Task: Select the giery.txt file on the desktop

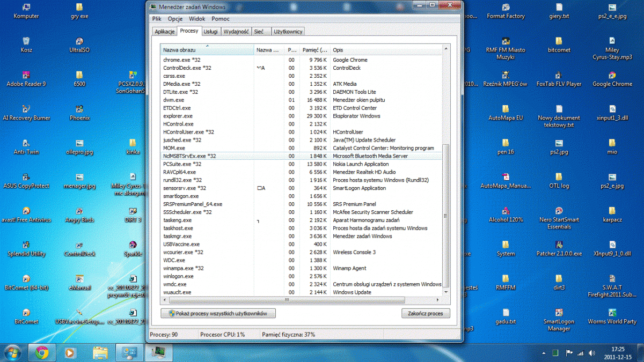Action: pos(558,11)
